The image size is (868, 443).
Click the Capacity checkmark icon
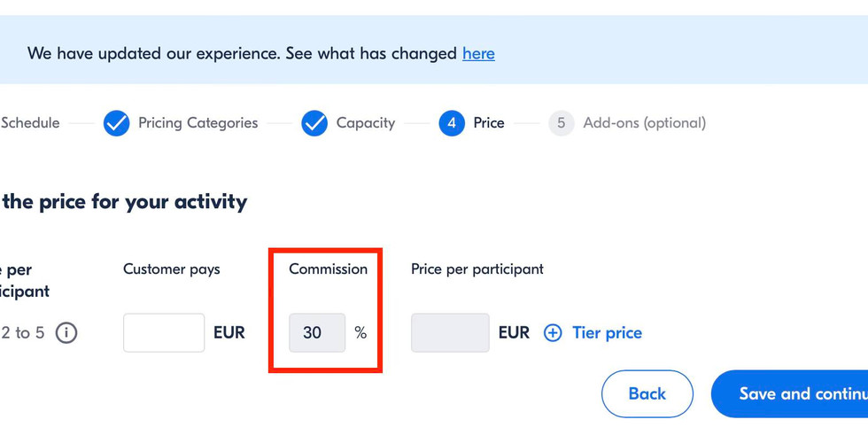(x=314, y=123)
